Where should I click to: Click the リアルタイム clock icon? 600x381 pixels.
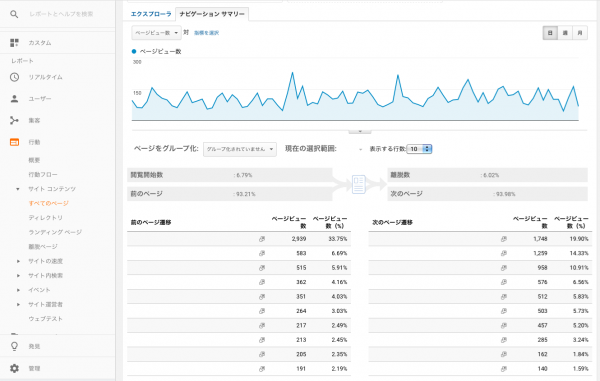[14, 77]
